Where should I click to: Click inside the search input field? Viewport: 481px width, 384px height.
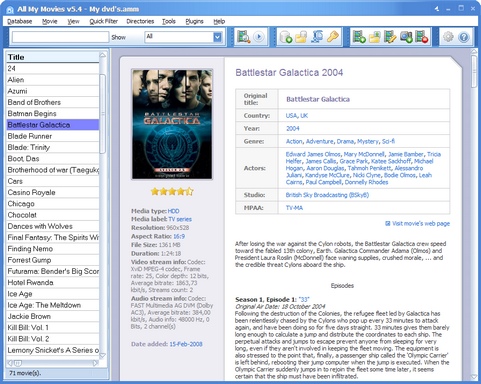(60, 37)
